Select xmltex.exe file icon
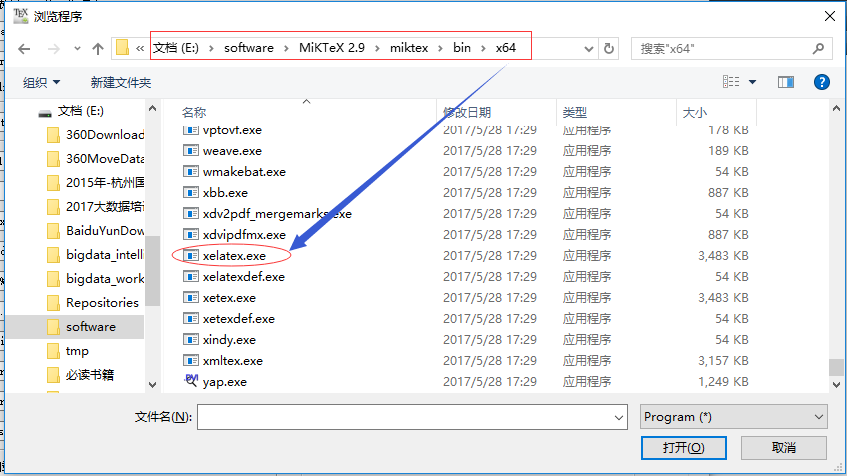Screen dimensions: 847x476 (191, 360)
